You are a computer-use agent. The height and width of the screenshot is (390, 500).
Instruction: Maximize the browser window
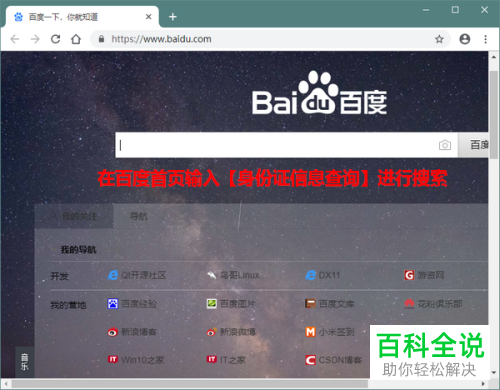455,10
